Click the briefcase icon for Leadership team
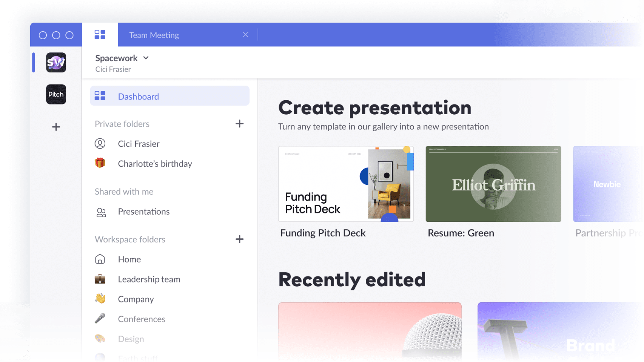644x362 pixels. [x=100, y=279]
